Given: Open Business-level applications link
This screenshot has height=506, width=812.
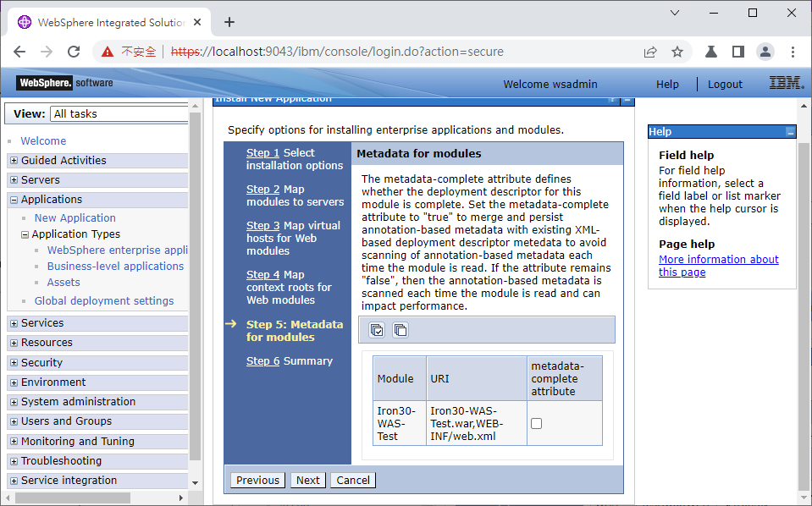Looking at the screenshot, I should point(115,266).
